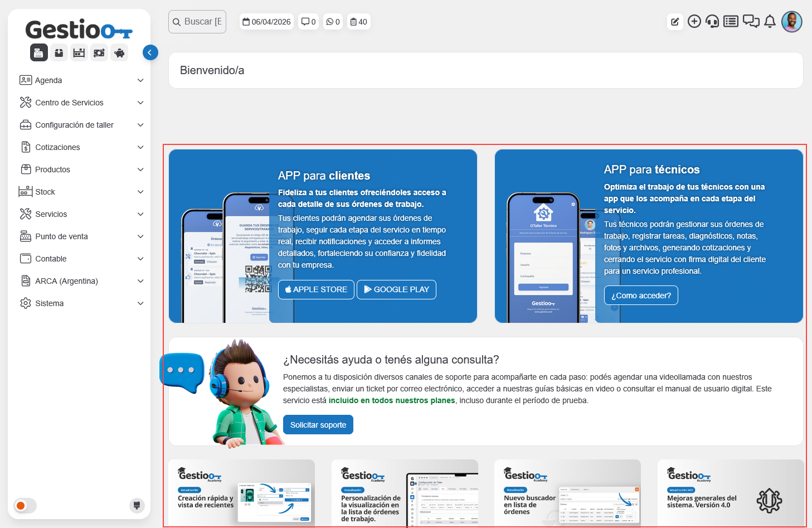The width and height of the screenshot is (812, 528).
Task: Open the piggy bank module icon
Action: click(119, 53)
